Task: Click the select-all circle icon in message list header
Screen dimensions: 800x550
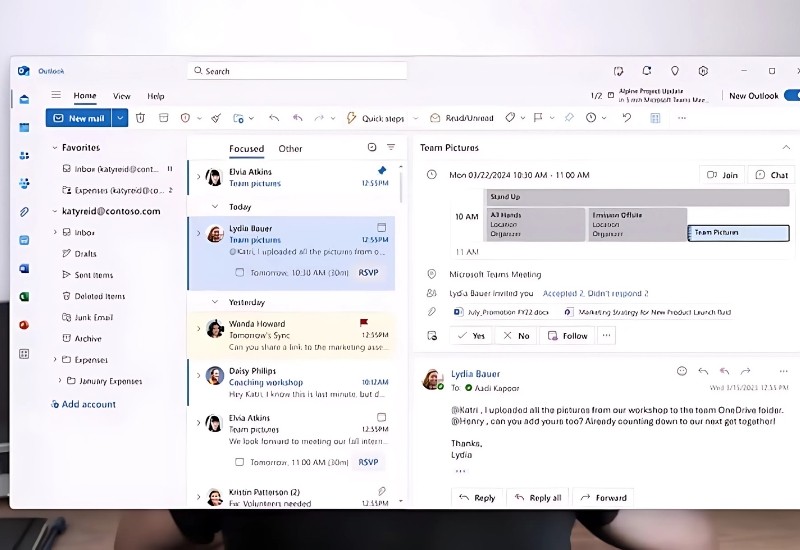Action: coord(372,147)
